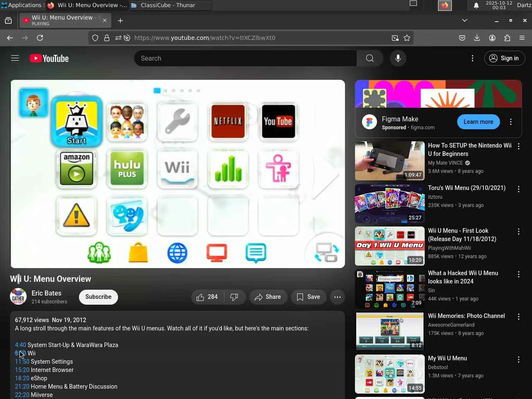This screenshot has width=532, height=399.
Task: Open the recent tabs view button
Action: point(8,20)
